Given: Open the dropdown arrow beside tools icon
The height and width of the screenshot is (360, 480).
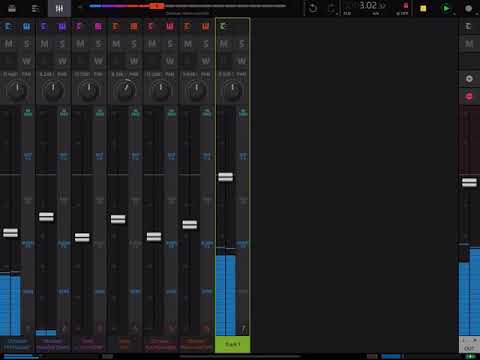Looking at the screenshot, I should pyautogui.click(x=337, y=13).
